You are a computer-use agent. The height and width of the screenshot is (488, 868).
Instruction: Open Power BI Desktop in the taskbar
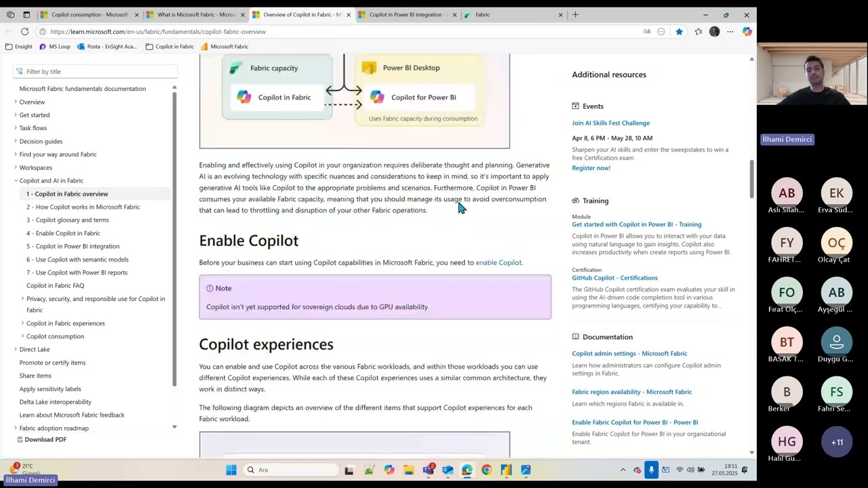coord(506,470)
